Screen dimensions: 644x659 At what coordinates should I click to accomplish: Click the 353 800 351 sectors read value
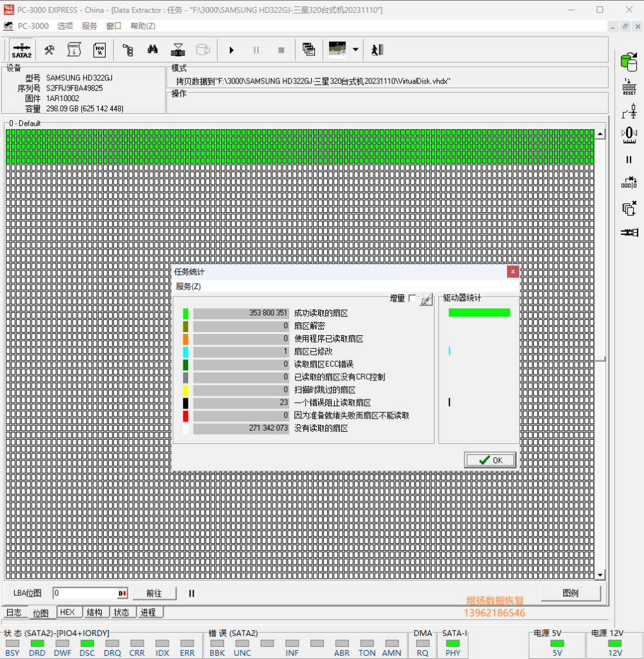point(268,313)
